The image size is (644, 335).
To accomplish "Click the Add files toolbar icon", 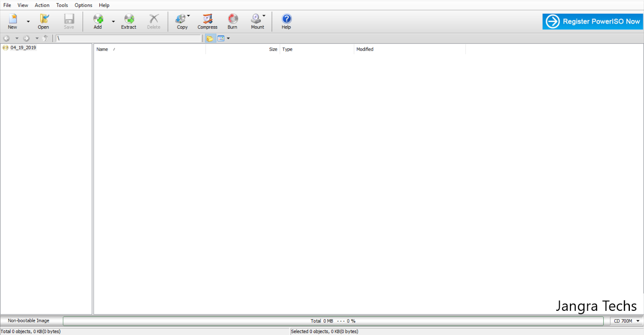I will pos(98,21).
